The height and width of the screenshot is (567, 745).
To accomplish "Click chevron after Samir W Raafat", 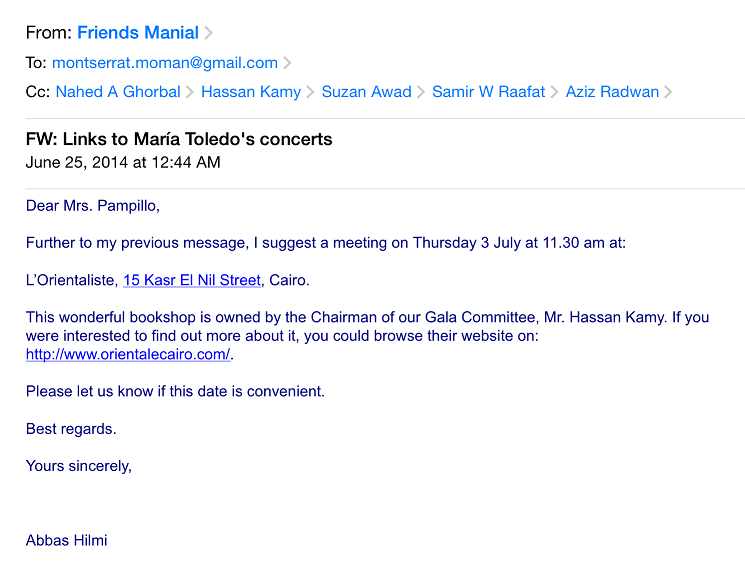I will tap(554, 92).
